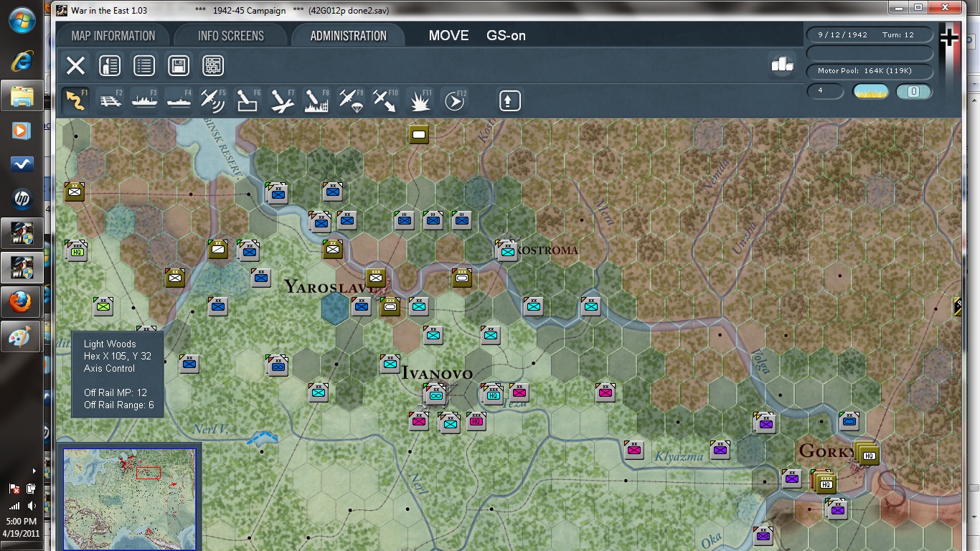The height and width of the screenshot is (551, 980).
Task: Select the XXXX army HQ unit near Gorky
Action: (826, 484)
